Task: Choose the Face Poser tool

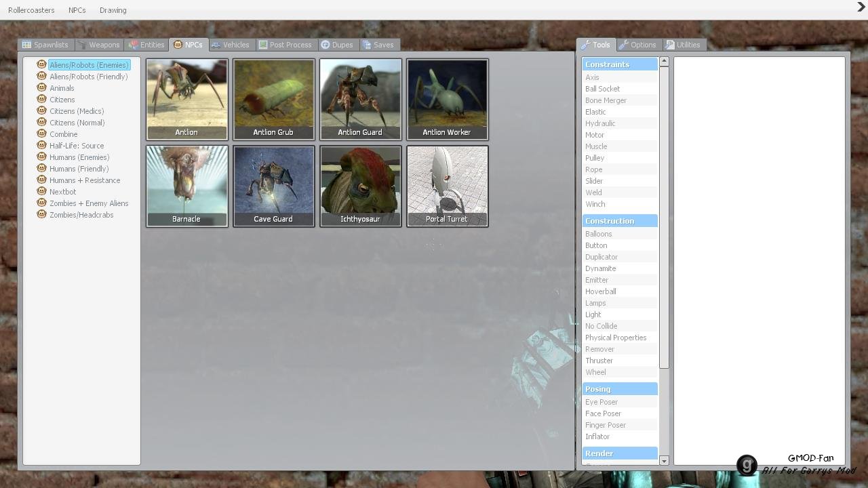Action: 620,413
